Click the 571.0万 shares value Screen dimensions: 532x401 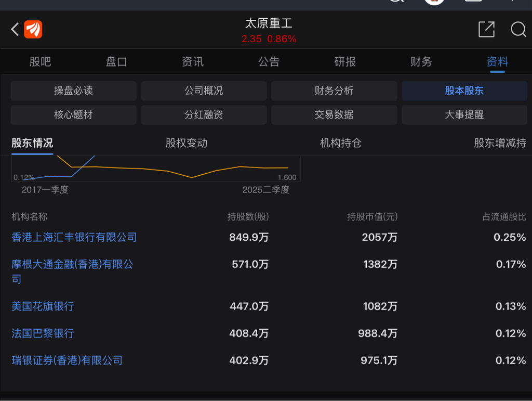[x=250, y=264]
